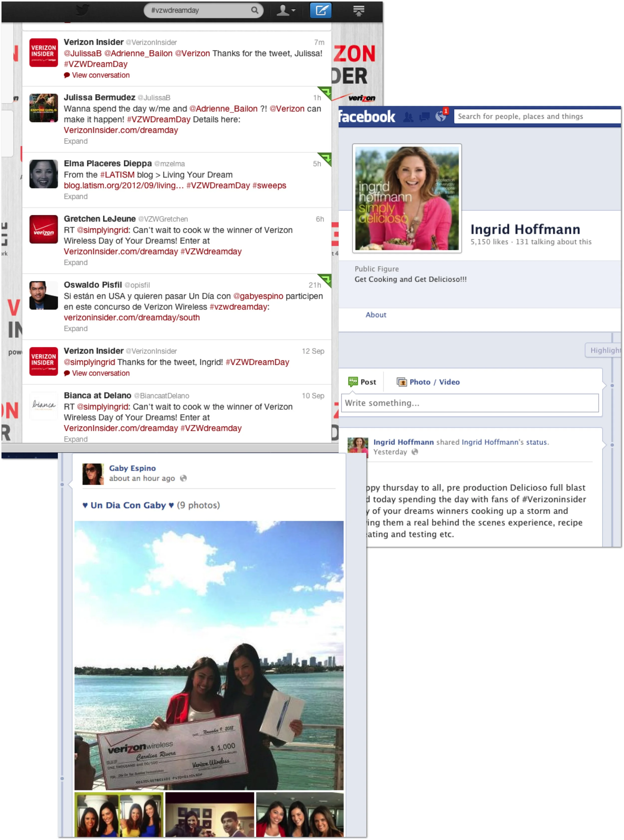Open the Highlights dropdown on timeline
624x840 pixels.
tap(603, 350)
